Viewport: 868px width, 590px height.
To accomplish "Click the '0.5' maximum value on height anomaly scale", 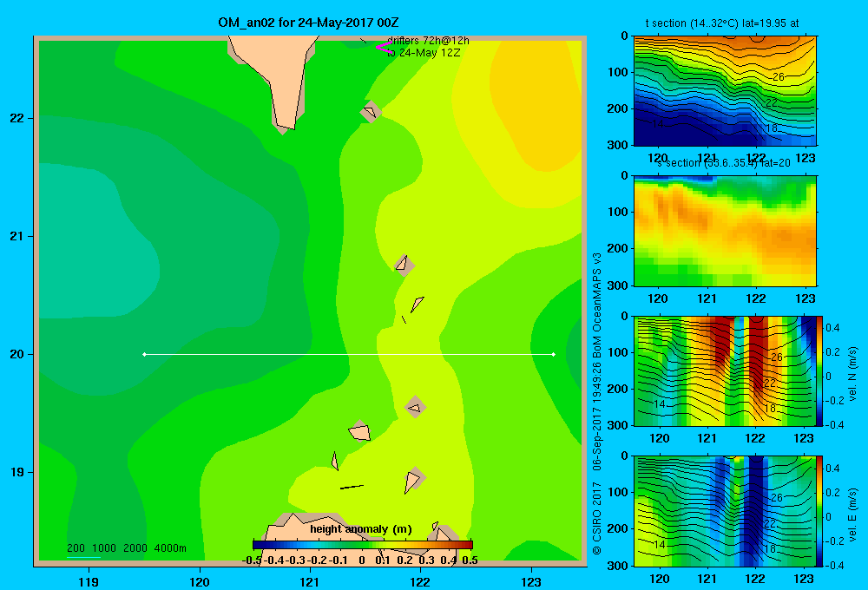I will [470, 560].
